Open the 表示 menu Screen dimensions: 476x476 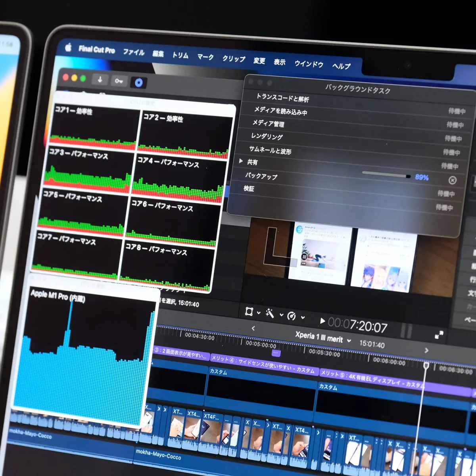click(x=280, y=62)
